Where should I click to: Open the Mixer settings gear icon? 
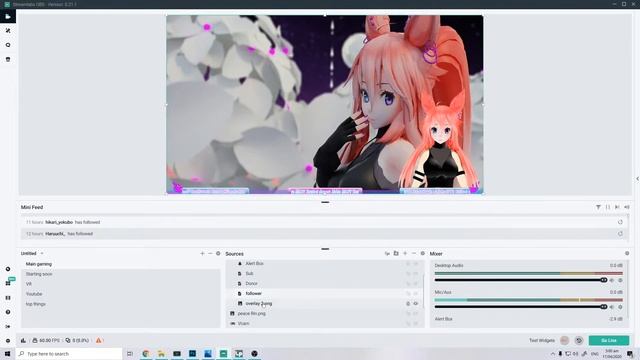tap(627, 253)
